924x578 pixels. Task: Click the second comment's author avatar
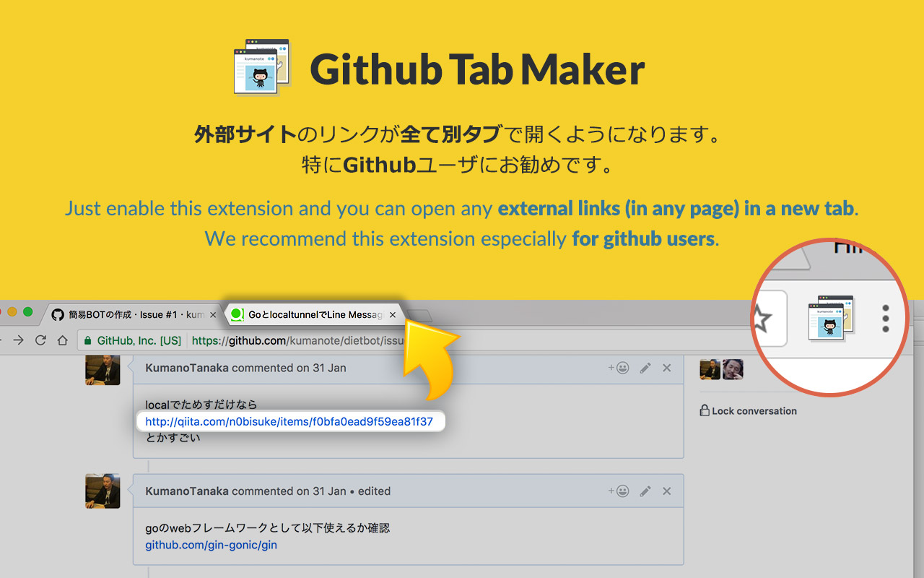tap(103, 491)
